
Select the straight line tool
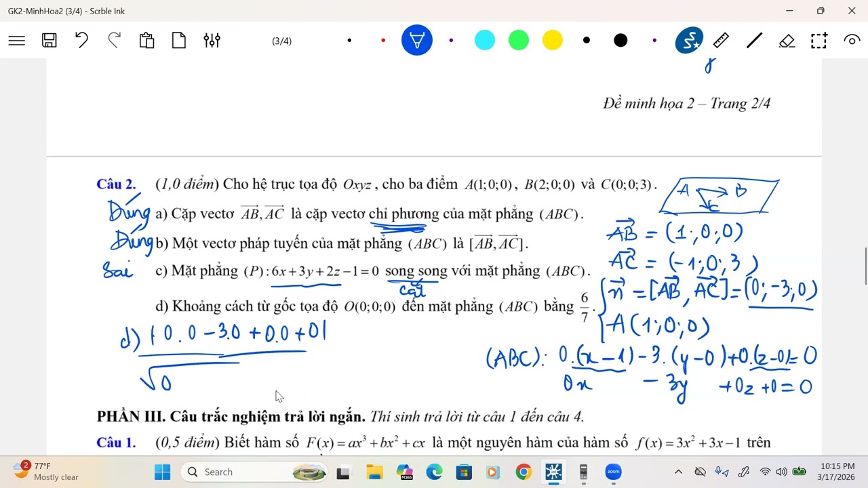tap(754, 41)
